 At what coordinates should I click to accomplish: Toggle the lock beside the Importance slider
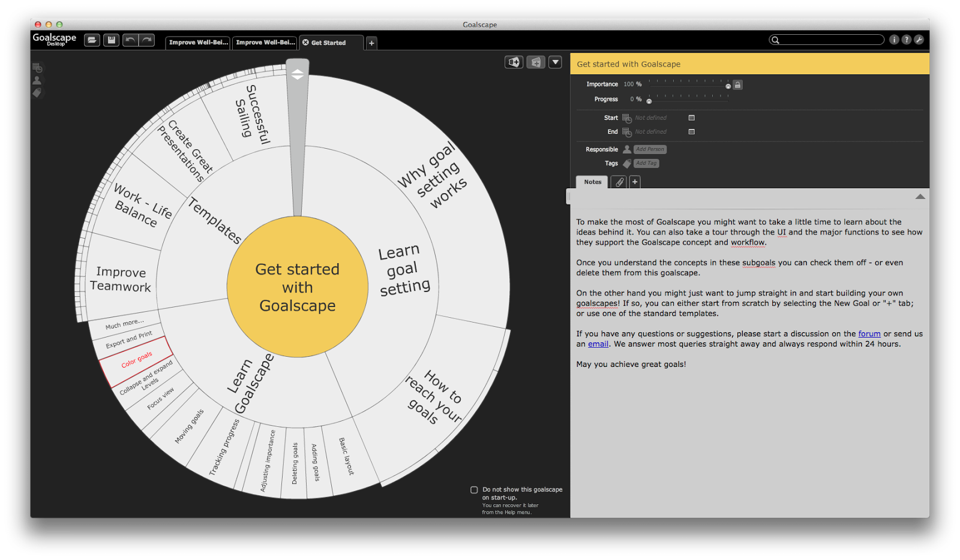737,85
